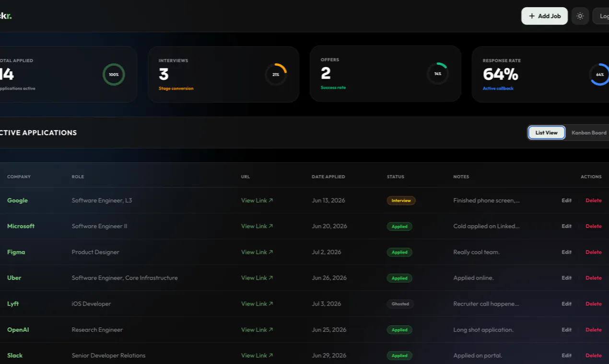Delete the Slack application
The height and width of the screenshot is (364, 609).
[x=594, y=355]
